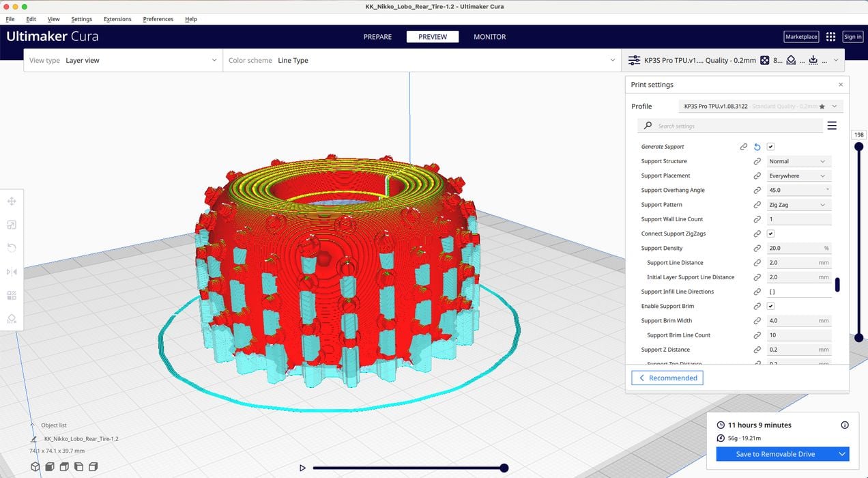
Task: Open the Support Blocker tool
Action: pyautogui.click(x=12, y=319)
